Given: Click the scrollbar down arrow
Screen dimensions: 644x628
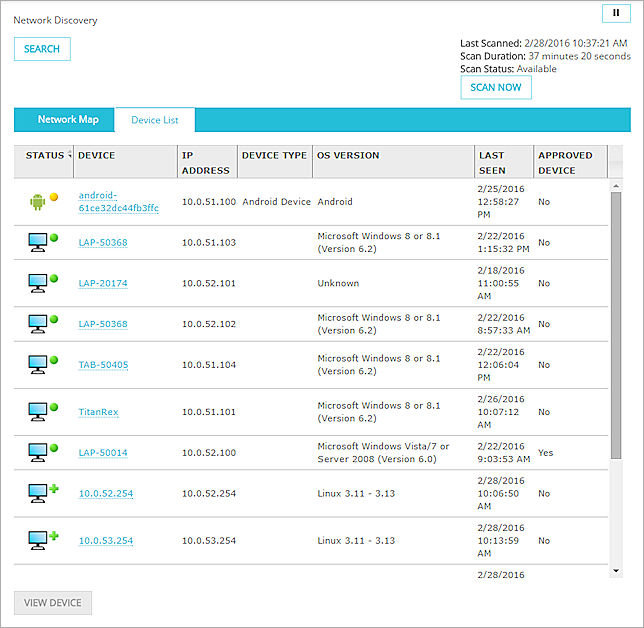Looking at the screenshot, I should tap(615, 570).
